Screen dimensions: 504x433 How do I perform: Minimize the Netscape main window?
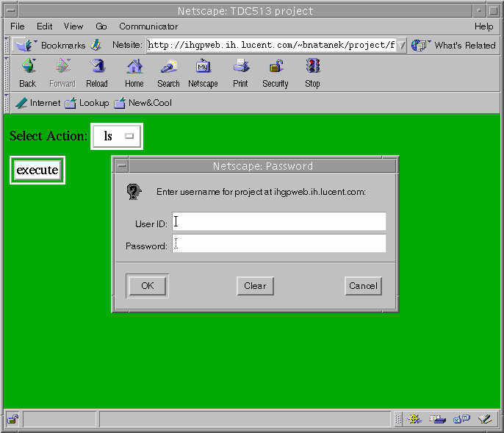[479, 10]
